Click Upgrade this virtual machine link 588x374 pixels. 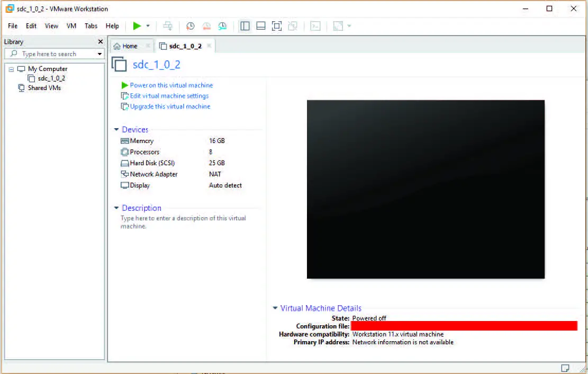(170, 106)
